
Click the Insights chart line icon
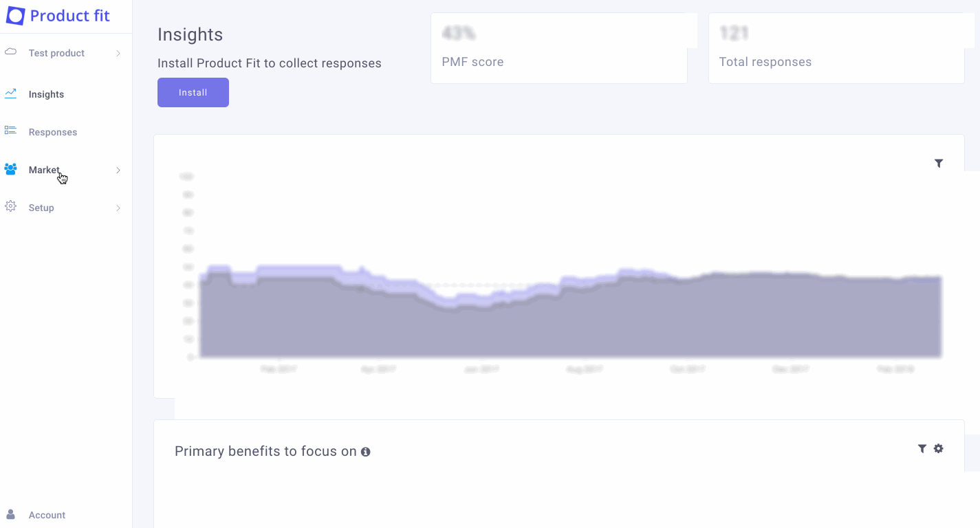[10, 93]
